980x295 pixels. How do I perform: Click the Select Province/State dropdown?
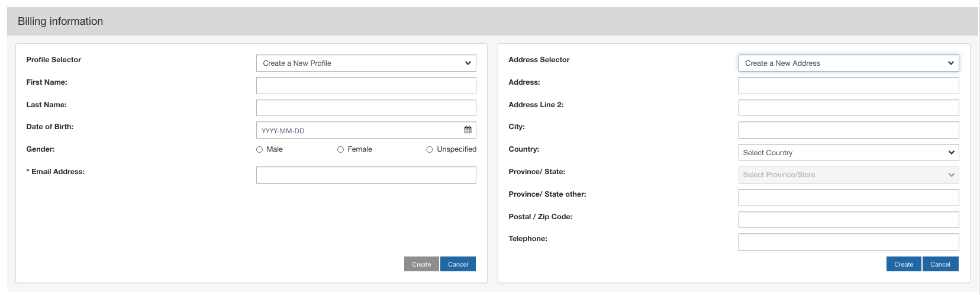(848, 175)
